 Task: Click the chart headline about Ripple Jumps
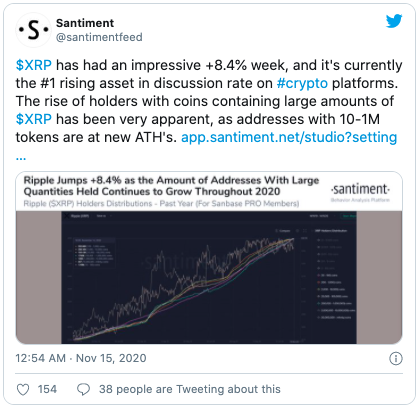(171, 186)
